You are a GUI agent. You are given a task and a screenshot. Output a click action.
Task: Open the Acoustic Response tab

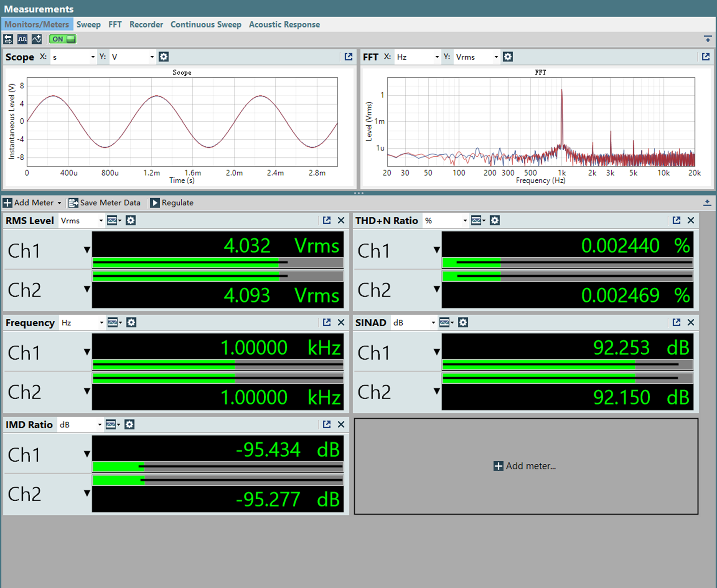[x=284, y=25]
